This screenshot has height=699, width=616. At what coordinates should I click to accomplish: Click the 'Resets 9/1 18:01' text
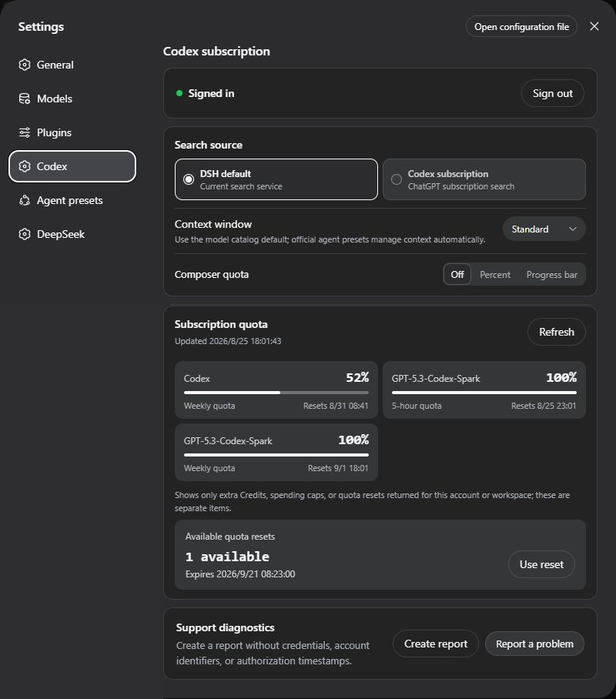tap(338, 468)
